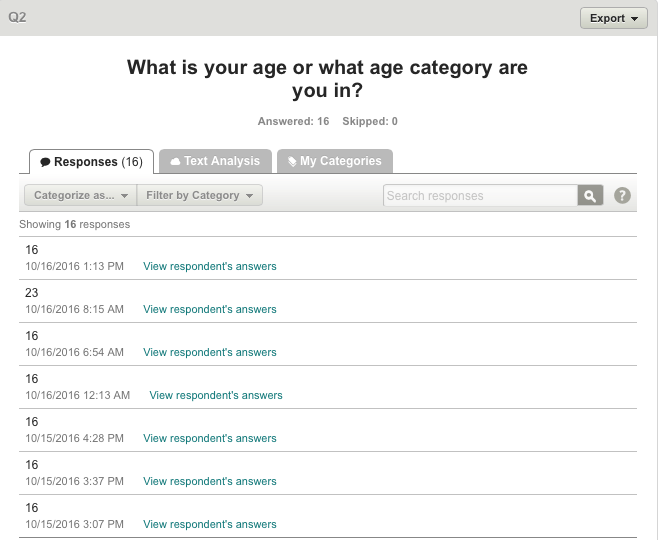658x540 pixels.
Task: View respondent's answers for 10/15/2016 4:28 PM
Action: 210,438
